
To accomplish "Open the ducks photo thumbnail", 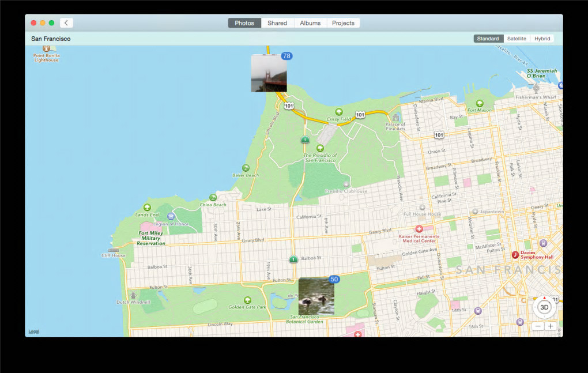I will coord(316,296).
